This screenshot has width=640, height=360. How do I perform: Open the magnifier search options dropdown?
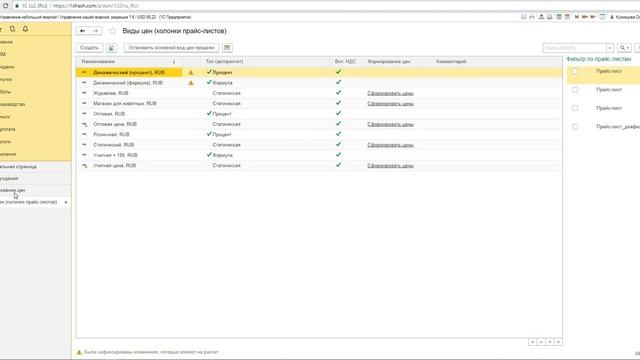click(624, 48)
